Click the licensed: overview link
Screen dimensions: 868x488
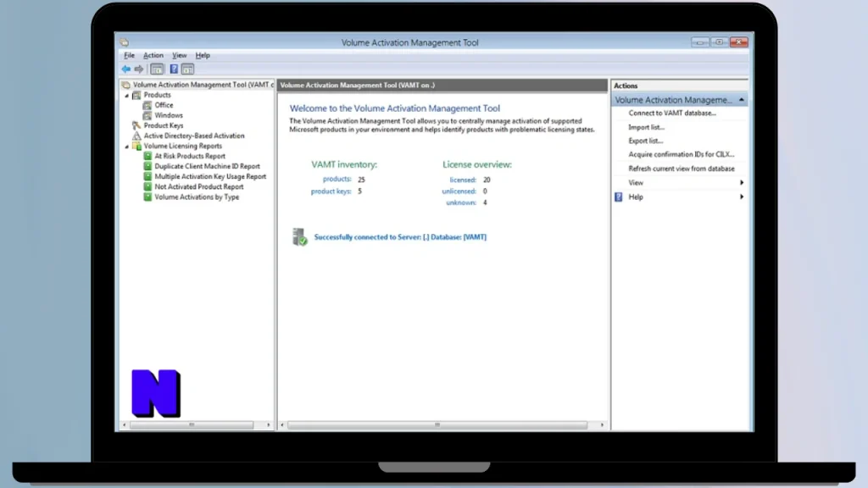463,180
